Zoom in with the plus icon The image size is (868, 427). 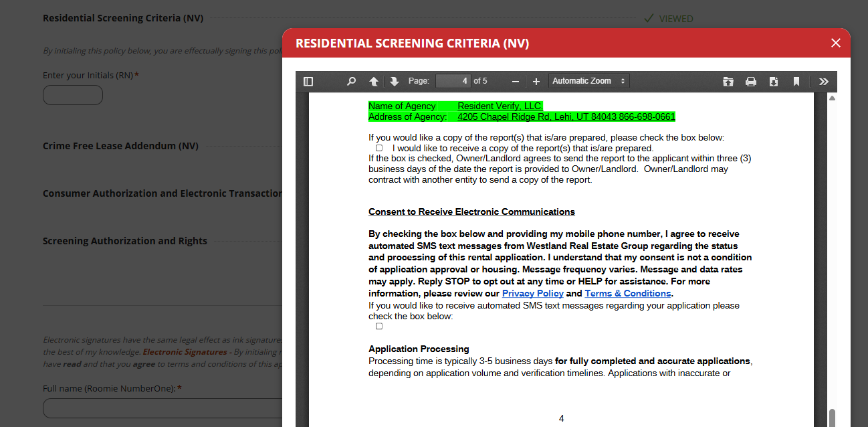point(536,82)
